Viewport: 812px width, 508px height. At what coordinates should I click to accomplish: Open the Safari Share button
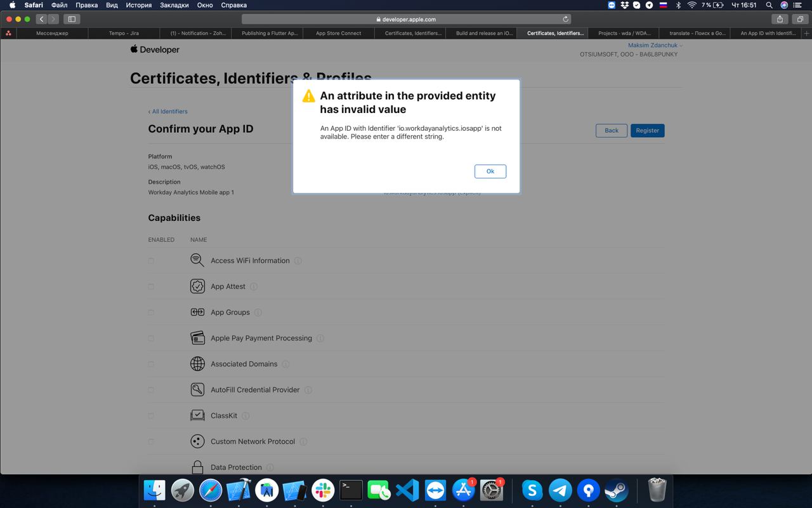coord(780,19)
